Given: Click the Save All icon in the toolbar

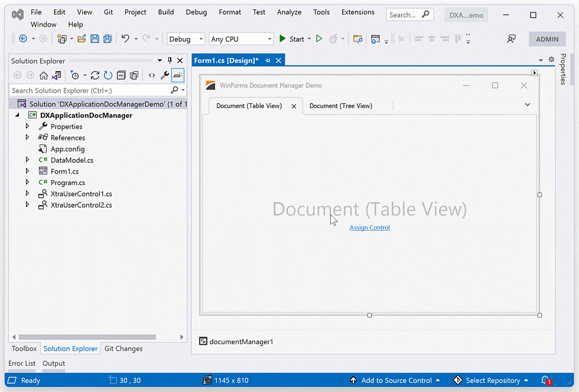Looking at the screenshot, I should coord(108,39).
